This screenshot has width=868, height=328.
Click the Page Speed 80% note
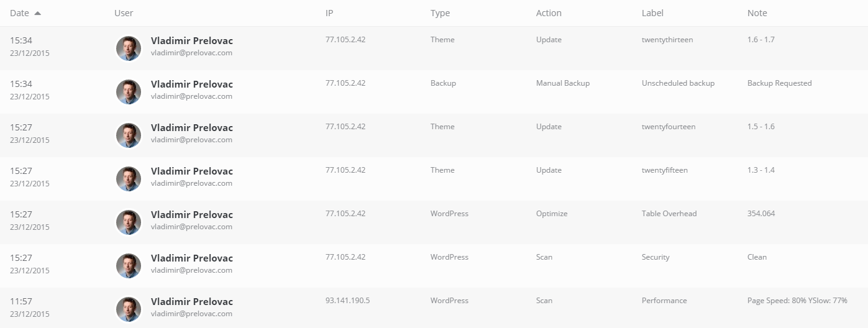797,301
